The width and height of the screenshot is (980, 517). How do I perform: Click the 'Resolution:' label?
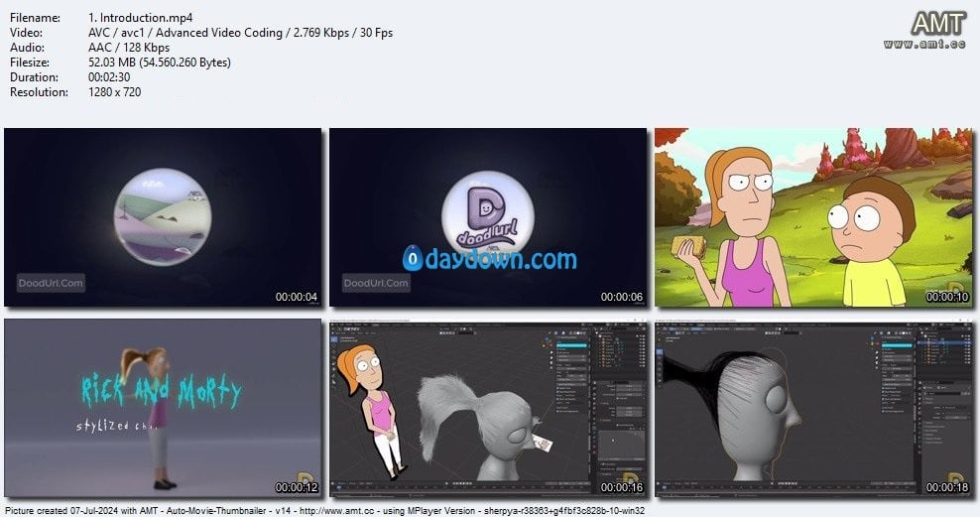(39, 92)
